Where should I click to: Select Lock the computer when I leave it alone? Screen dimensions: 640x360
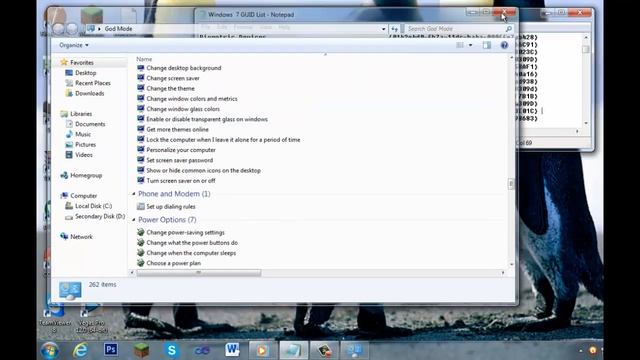tap(223, 140)
